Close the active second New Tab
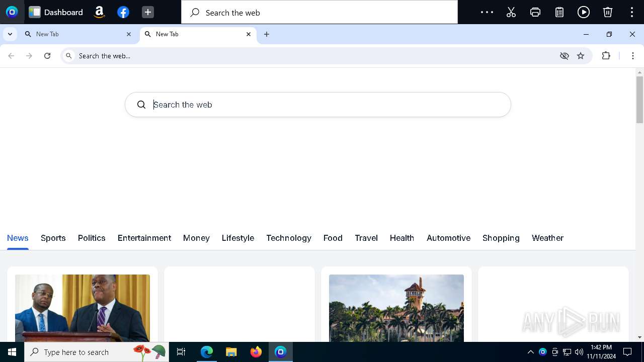The height and width of the screenshot is (362, 644). [x=249, y=34]
